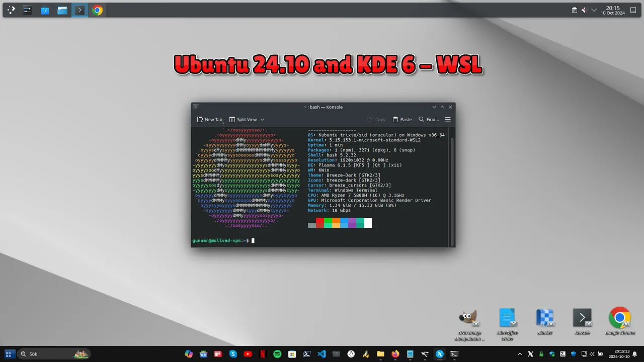Show hidden Windows tray icons chevron

click(520, 354)
